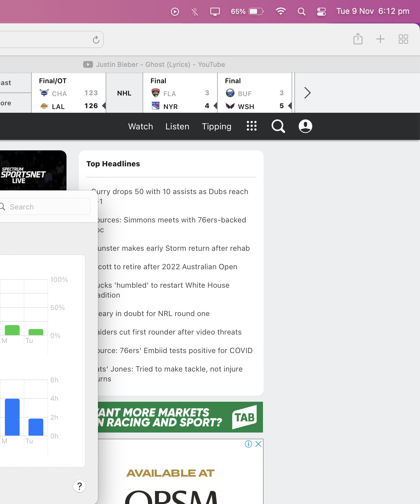Open the more sites grid icon
Image resolution: width=420 pixels, height=504 pixels.
(x=252, y=126)
